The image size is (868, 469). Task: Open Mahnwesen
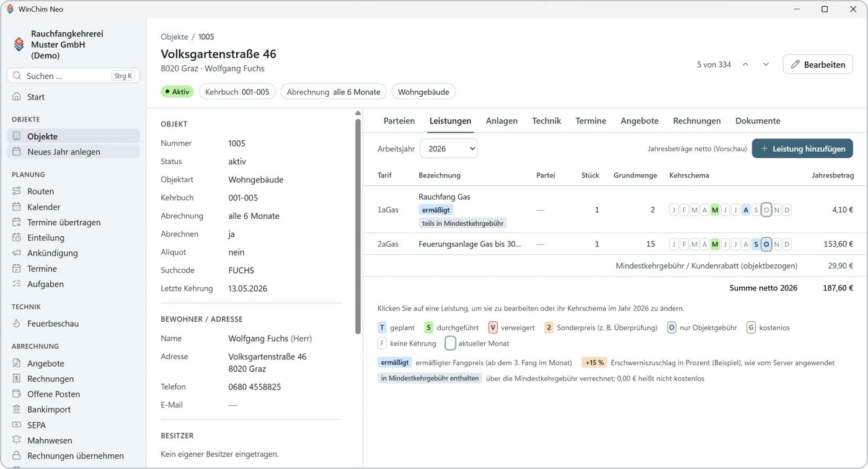coord(73,440)
